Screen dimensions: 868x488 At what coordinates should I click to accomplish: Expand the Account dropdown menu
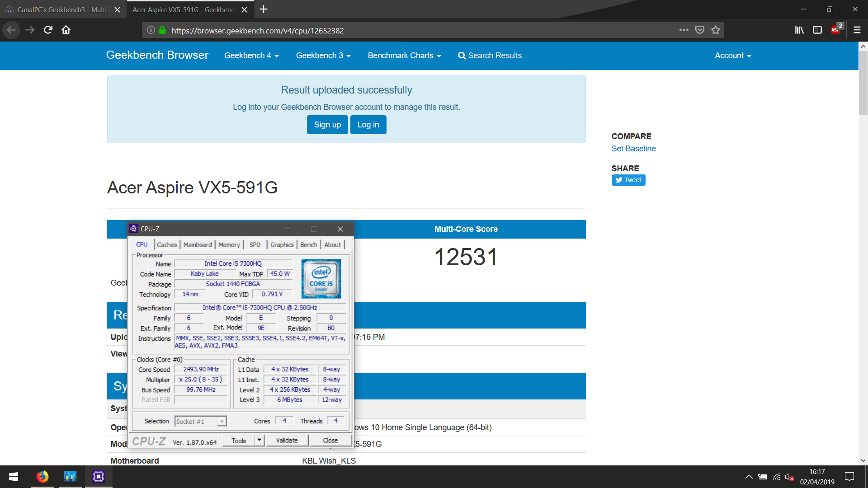click(733, 56)
